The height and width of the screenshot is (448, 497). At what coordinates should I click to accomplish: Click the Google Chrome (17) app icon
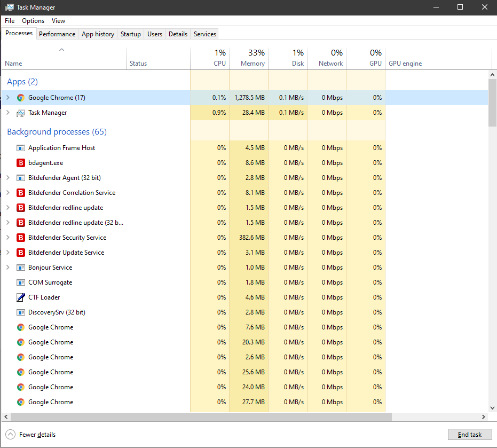tap(21, 98)
